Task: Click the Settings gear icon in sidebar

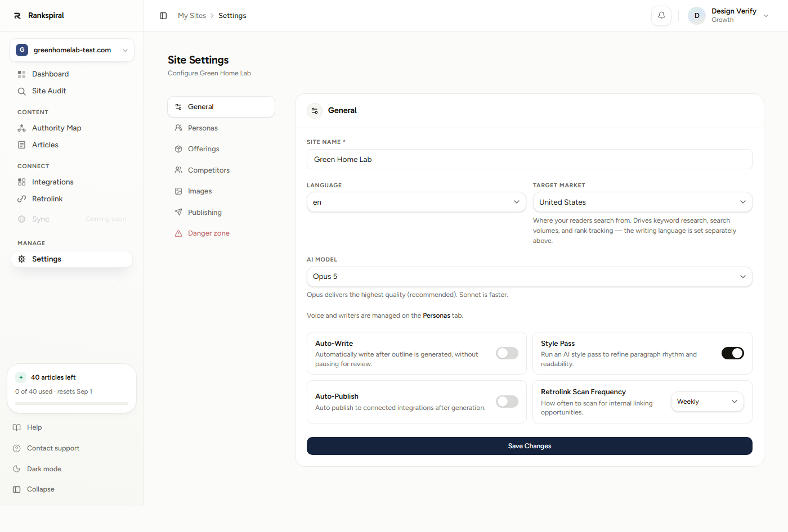Action: 21,259
